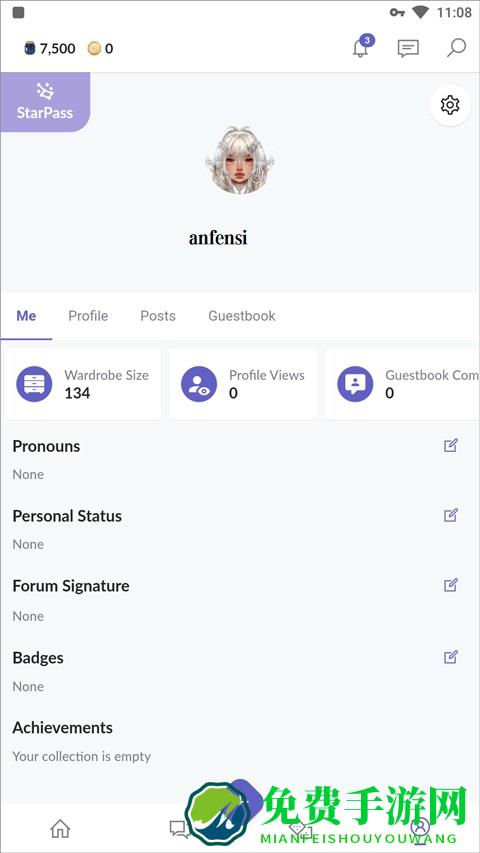The image size is (480, 853).
Task: Switch to the Profile tab
Action: tap(88, 316)
